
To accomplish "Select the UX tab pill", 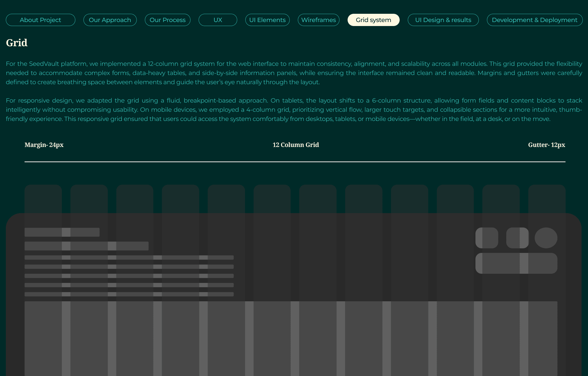I will [218, 20].
